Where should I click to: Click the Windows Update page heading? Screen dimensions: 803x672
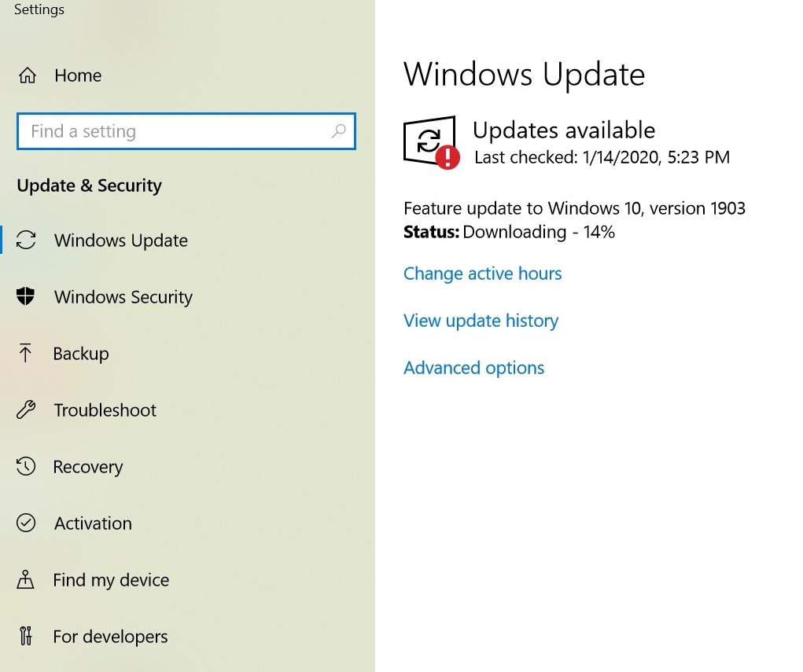click(x=524, y=74)
